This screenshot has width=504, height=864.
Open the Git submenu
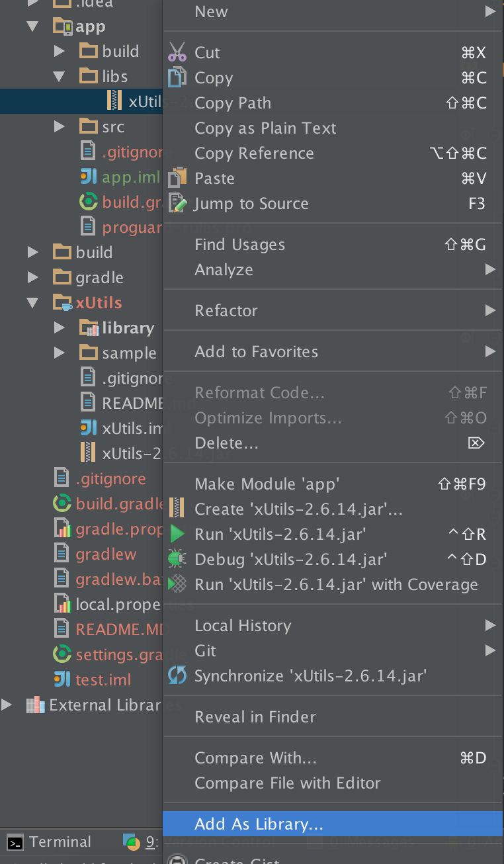[x=333, y=651]
